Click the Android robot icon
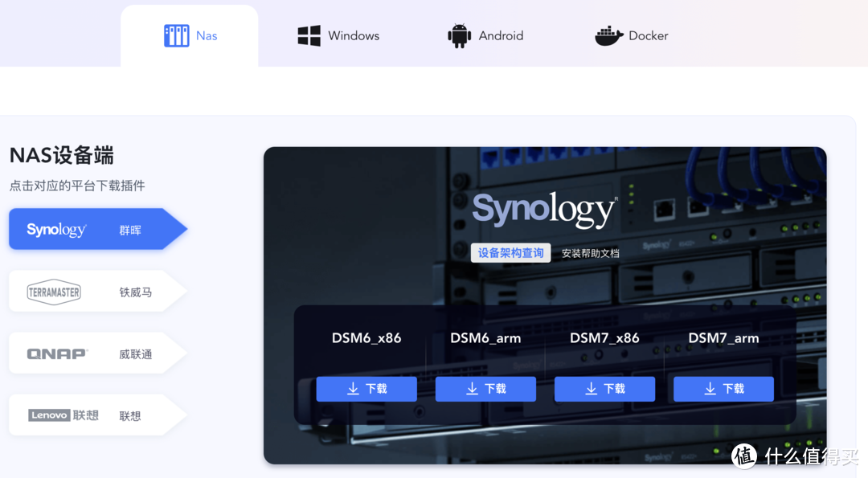 tap(459, 36)
